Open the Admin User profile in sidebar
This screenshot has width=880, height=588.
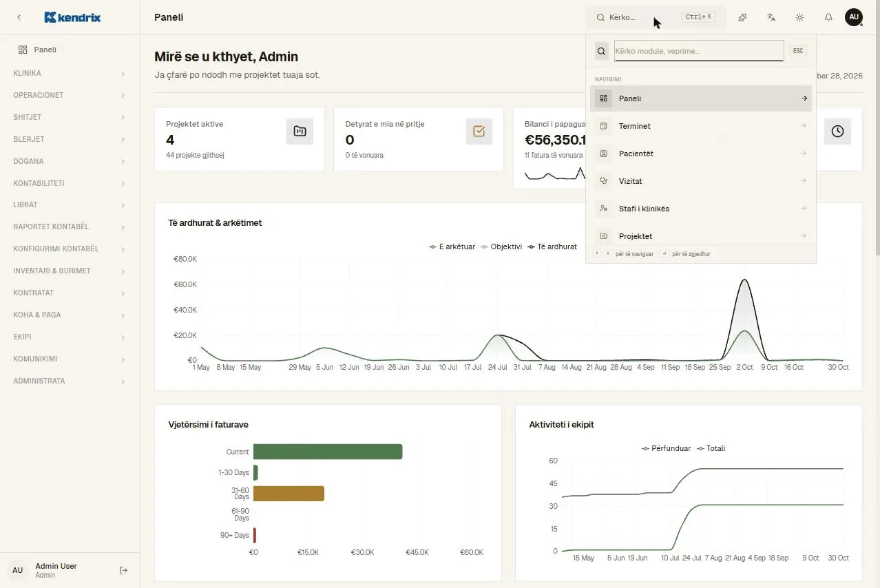pyautogui.click(x=56, y=570)
